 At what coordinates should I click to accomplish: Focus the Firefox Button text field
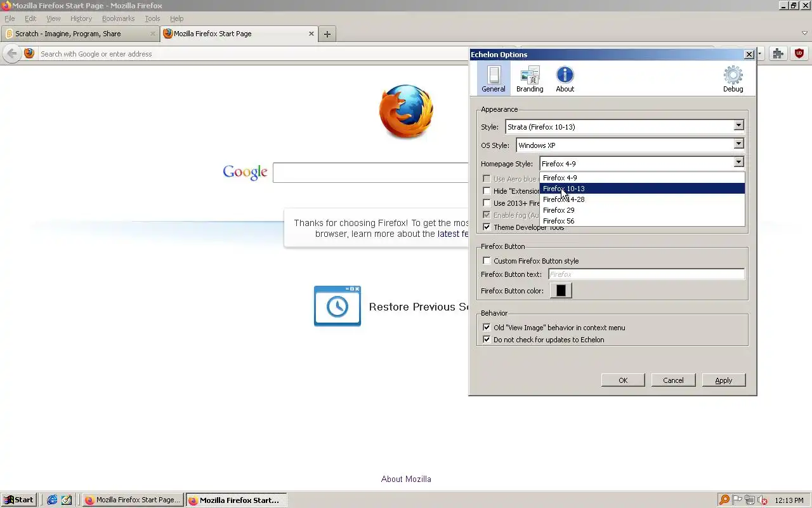(646, 274)
